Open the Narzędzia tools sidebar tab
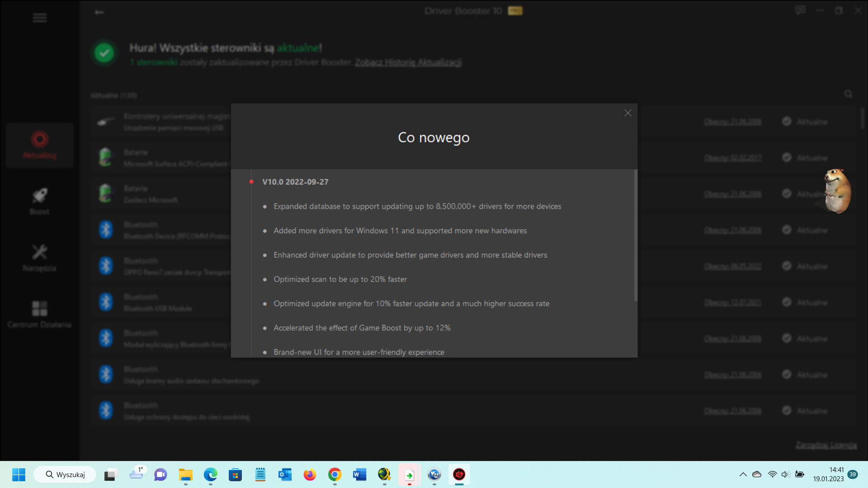 (40, 258)
